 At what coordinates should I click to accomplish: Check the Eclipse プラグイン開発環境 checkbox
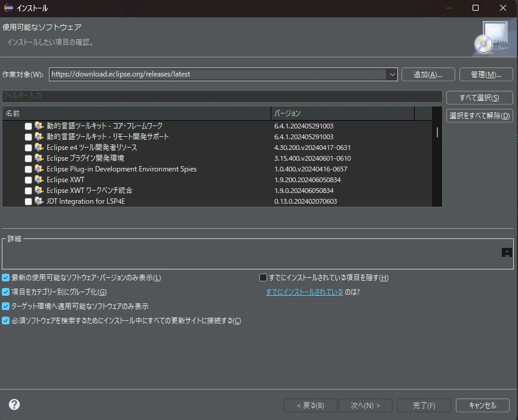pyautogui.click(x=29, y=158)
